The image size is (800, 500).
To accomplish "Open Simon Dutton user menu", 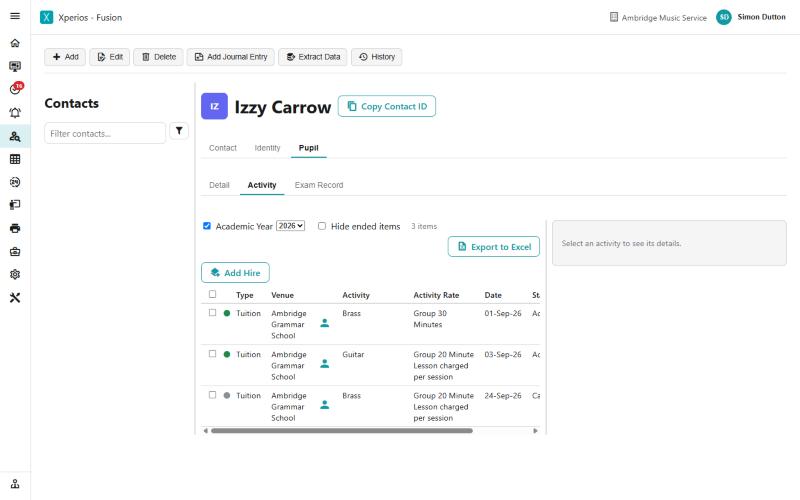I will point(751,17).
